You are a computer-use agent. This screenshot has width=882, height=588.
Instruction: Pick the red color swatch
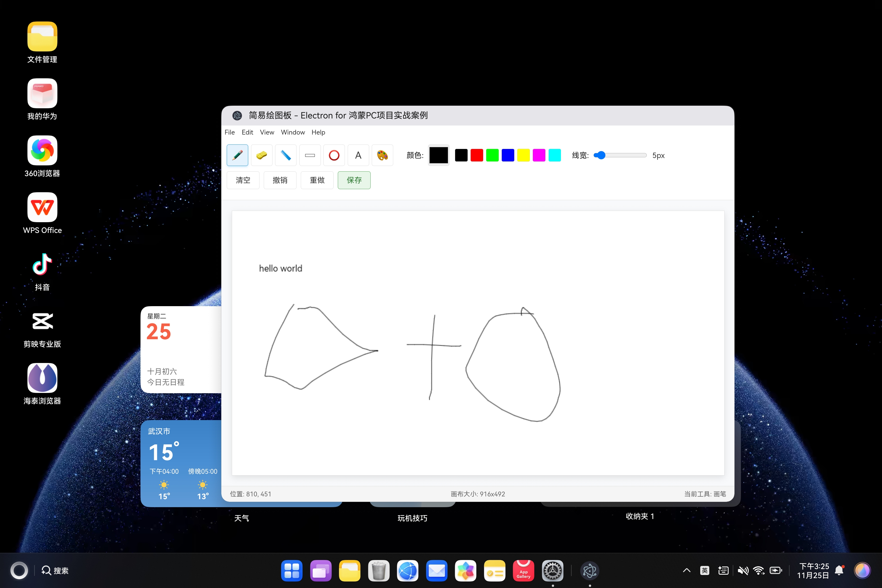pyautogui.click(x=477, y=155)
